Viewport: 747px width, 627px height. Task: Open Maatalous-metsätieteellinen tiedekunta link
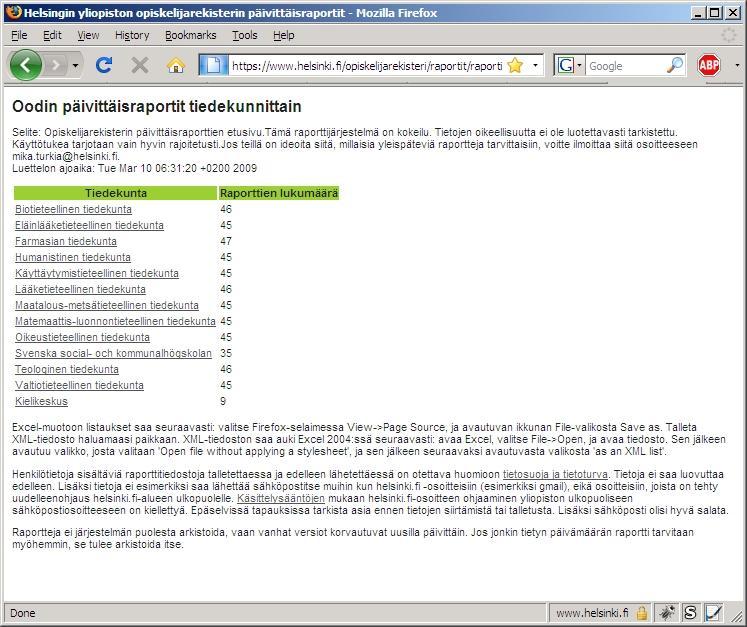pyautogui.click(x=107, y=305)
